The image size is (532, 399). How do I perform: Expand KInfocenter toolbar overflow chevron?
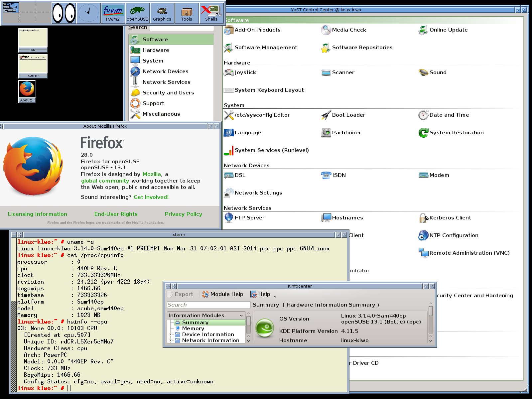pyautogui.click(x=275, y=296)
